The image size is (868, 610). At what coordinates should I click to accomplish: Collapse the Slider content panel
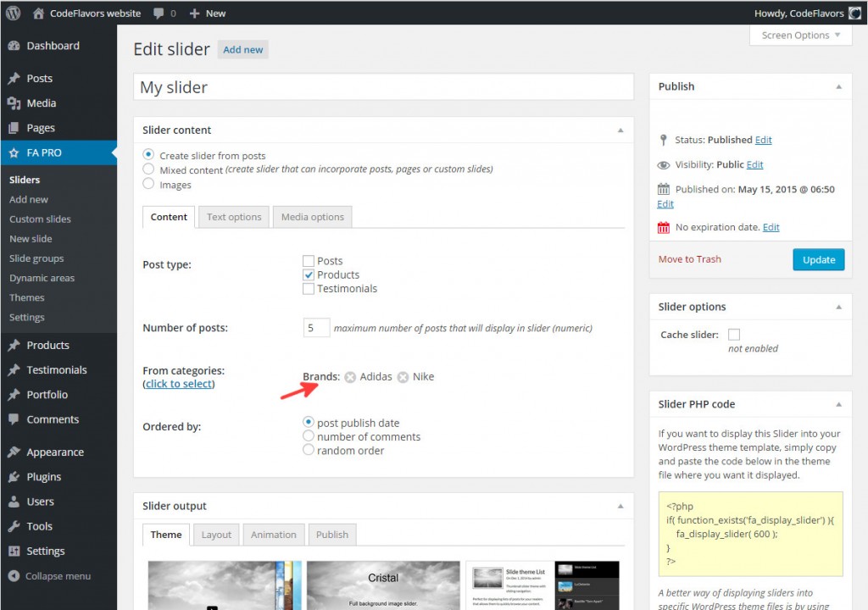point(621,130)
